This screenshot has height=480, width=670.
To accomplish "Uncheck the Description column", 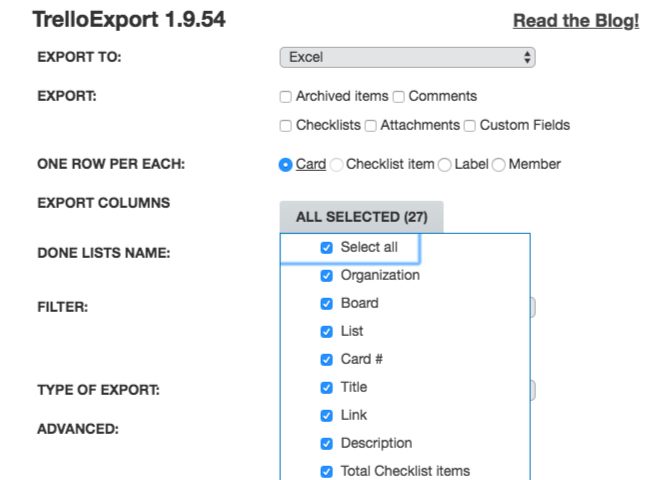I will click(326, 444).
